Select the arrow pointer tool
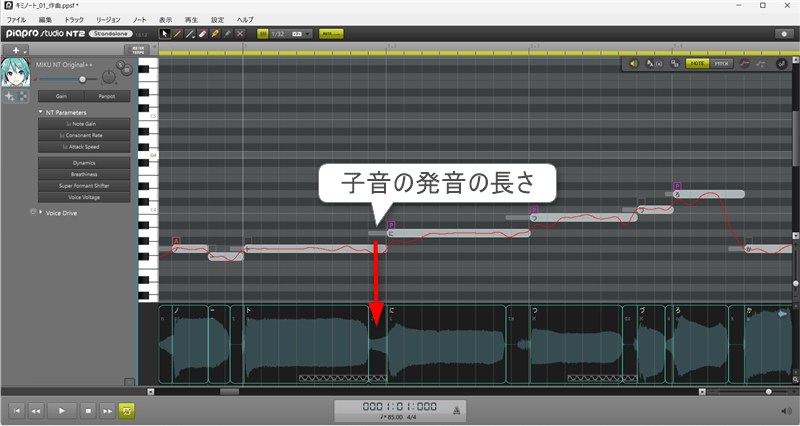Viewport: 800px width, 426px height. (164, 34)
